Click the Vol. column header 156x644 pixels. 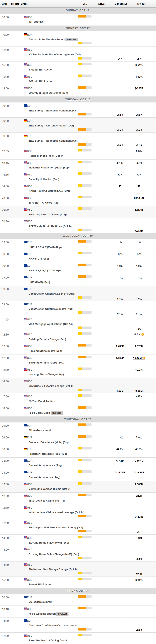85,4
